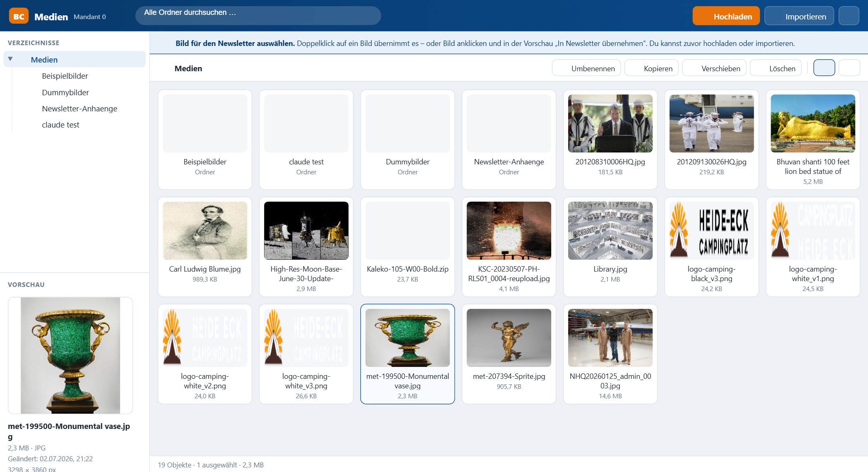Select the Medien root folder in tree
Screen dimensions: 868x472
pyautogui.click(x=75, y=59)
